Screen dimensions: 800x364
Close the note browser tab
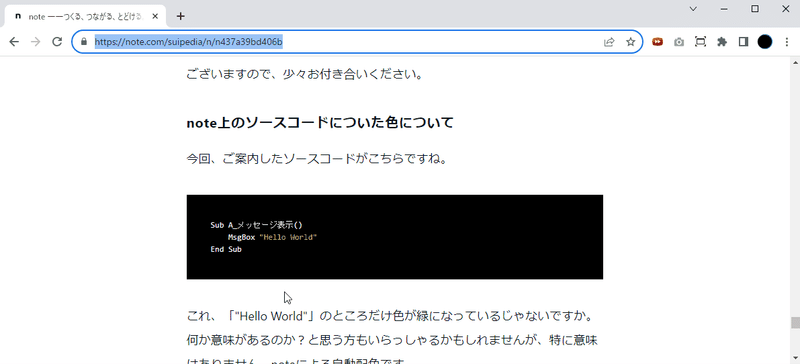155,16
